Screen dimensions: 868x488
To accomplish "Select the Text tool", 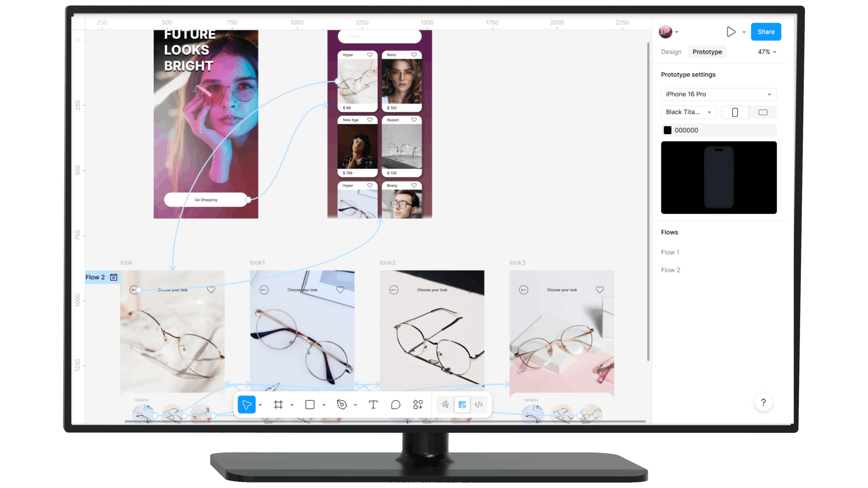I will pos(373,404).
